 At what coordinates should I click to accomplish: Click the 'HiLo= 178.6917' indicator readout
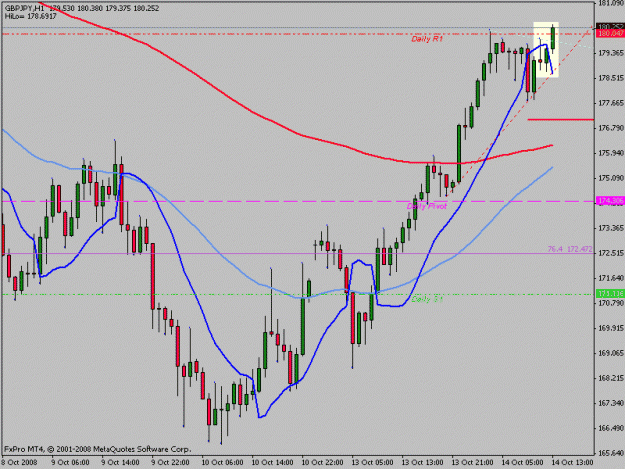(31, 16)
